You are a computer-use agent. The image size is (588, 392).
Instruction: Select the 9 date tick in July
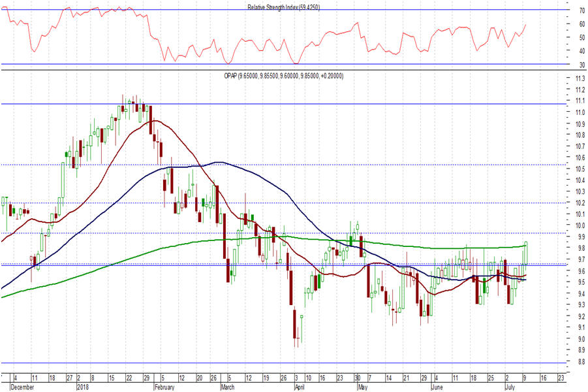pyautogui.click(x=524, y=378)
